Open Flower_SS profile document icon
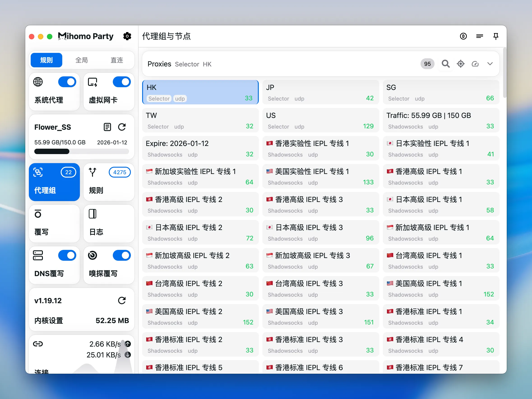Image resolution: width=532 pixels, height=399 pixels. click(107, 127)
